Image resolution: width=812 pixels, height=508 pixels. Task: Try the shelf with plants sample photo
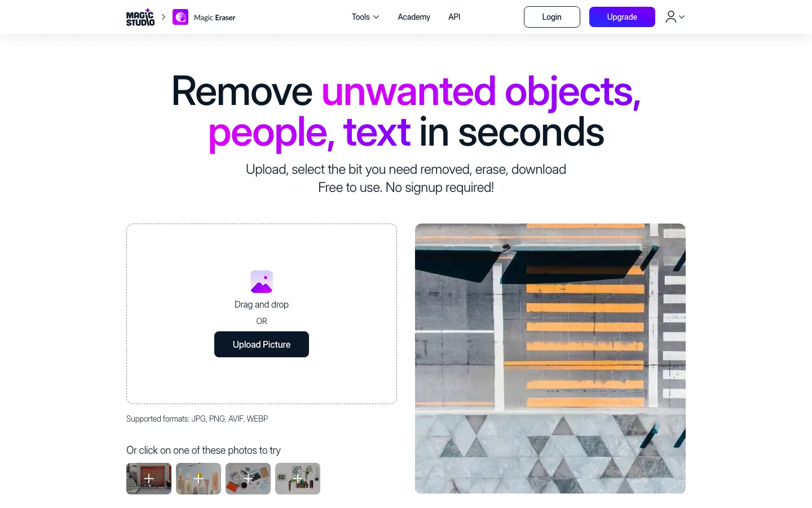point(298,479)
